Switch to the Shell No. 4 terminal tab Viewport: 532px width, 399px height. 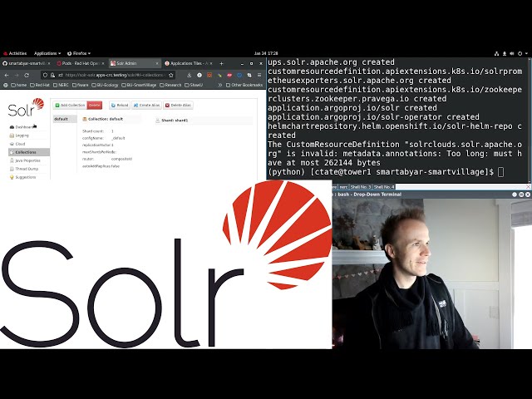384,187
